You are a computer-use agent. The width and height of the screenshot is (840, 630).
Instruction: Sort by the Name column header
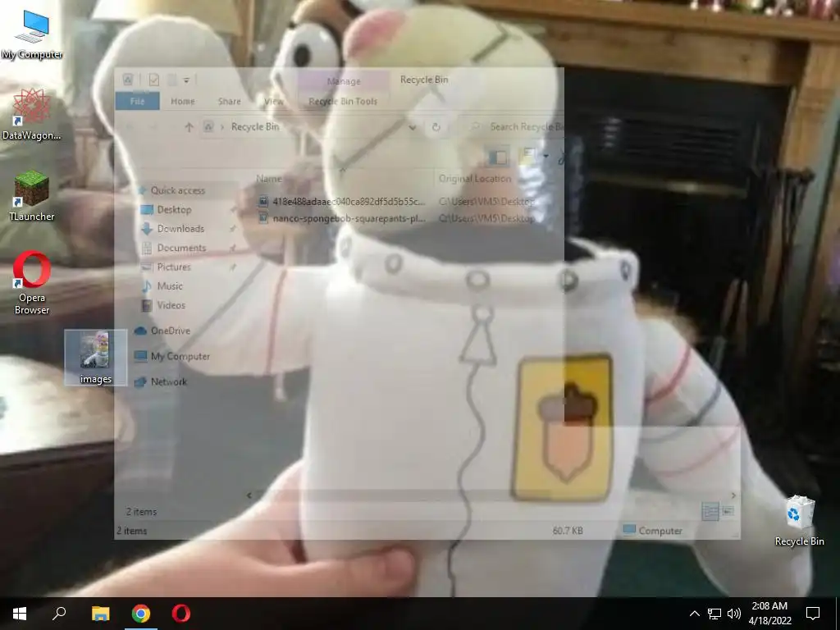(x=269, y=178)
